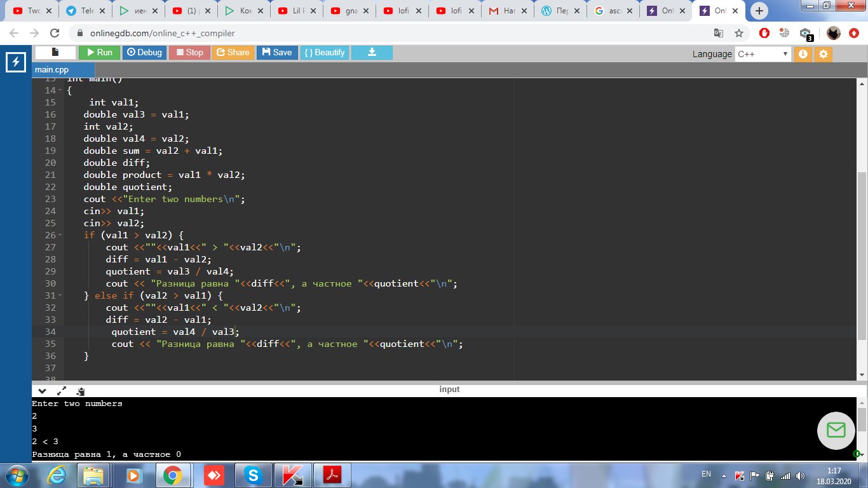Open editor settings gear icon
The image size is (868, 488).
(x=824, y=54)
